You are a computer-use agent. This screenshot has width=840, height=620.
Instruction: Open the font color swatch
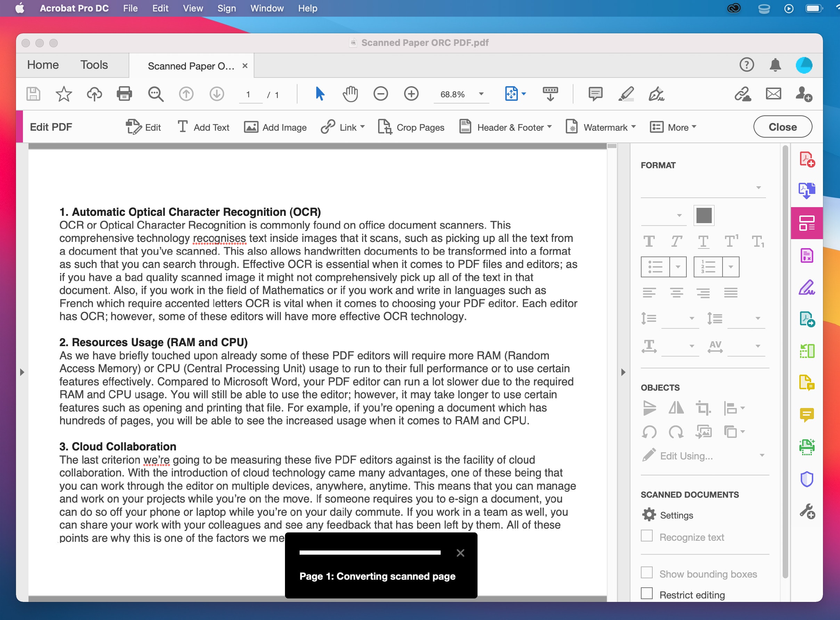[x=704, y=216]
